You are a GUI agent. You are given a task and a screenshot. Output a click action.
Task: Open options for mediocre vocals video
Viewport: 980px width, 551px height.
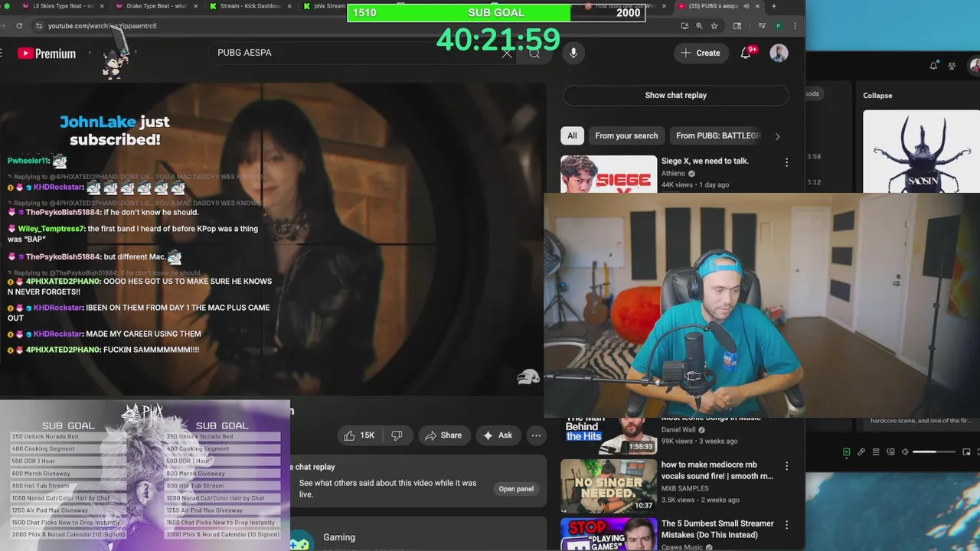tap(786, 465)
